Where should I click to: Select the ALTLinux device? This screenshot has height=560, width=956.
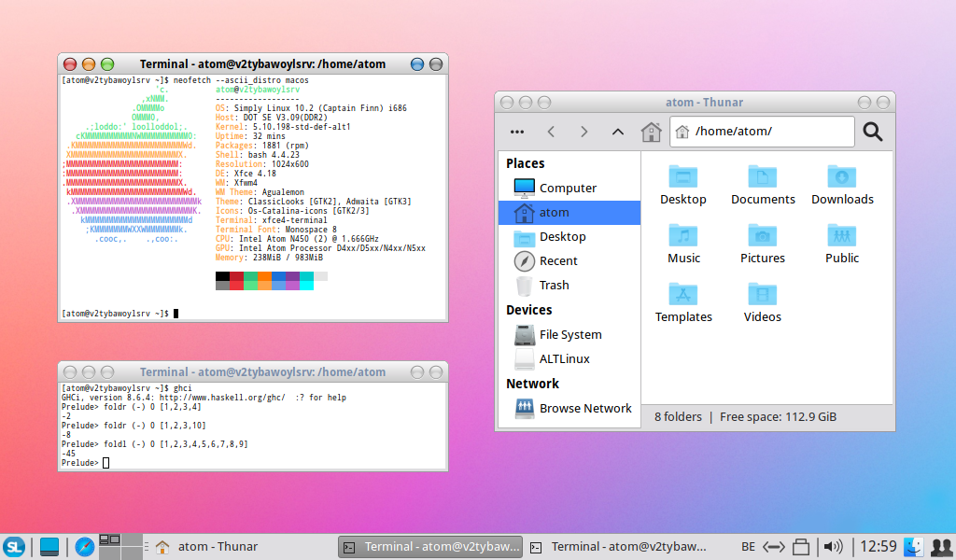point(569,359)
